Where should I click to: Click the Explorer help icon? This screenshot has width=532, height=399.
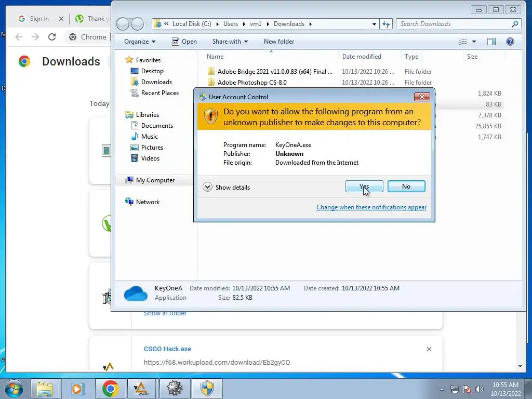pos(510,42)
